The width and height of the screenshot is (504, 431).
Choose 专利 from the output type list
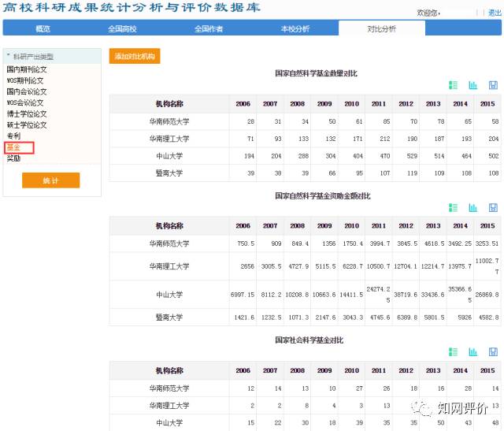13,136
